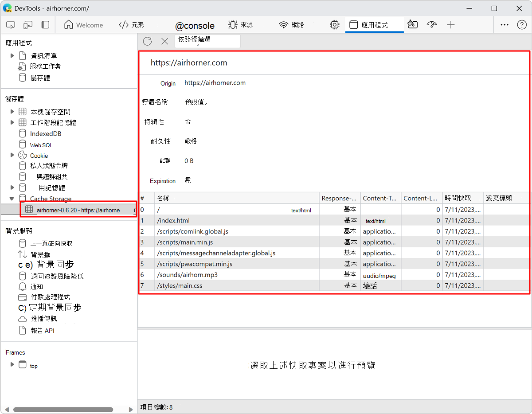Image resolution: width=532 pixels, height=414 pixels.
Task: Sort by the Content-T... column header
Action: 380,198
